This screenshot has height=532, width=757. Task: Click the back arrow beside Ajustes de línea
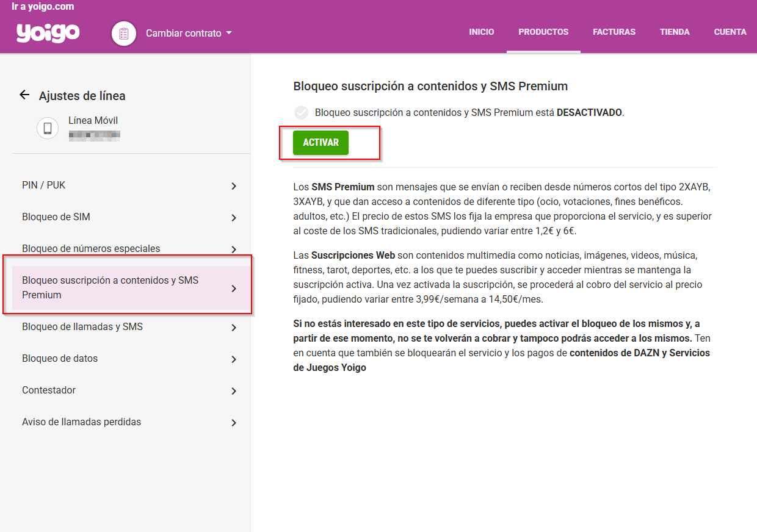point(24,95)
